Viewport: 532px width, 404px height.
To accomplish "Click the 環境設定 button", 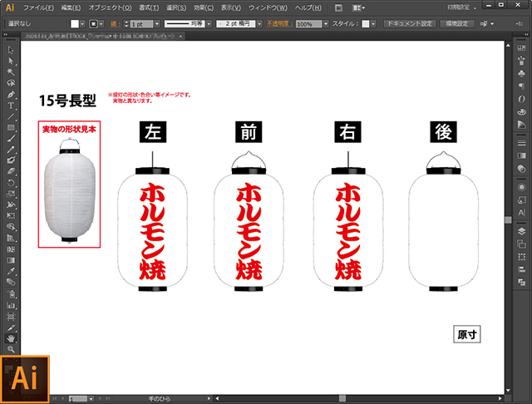I will 458,24.
